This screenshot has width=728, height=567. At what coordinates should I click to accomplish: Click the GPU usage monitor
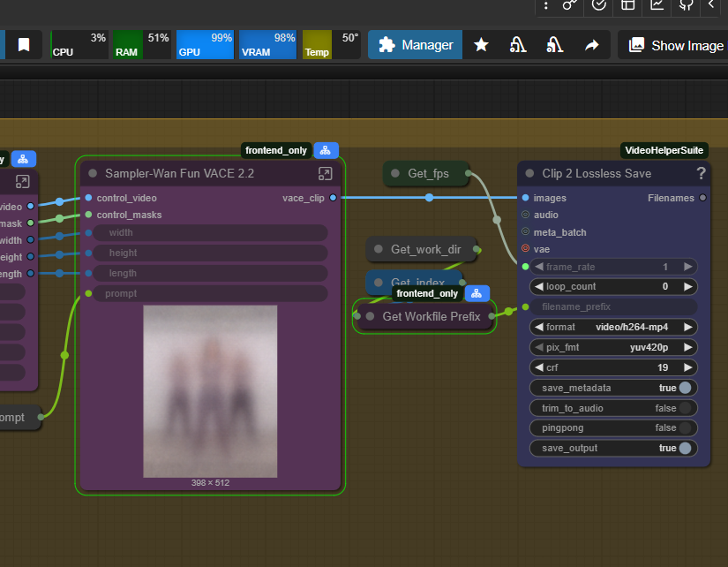tap(206, 45)
